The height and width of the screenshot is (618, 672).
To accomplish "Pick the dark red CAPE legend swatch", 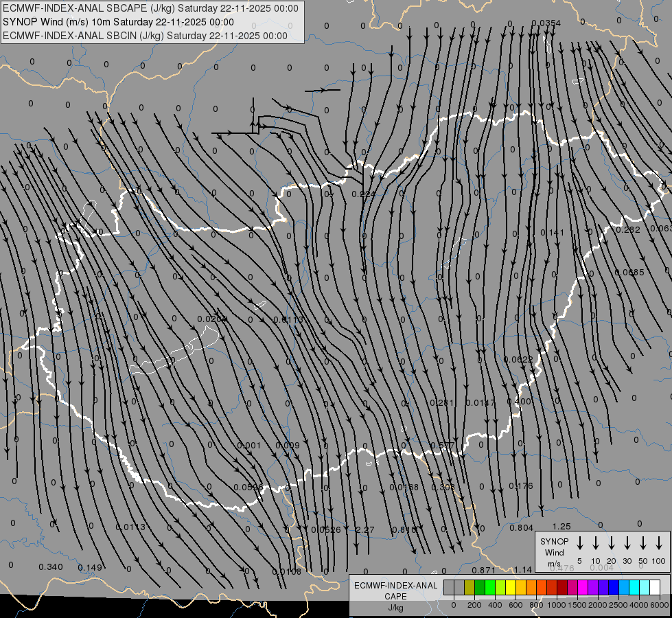I will coord(562,588).
